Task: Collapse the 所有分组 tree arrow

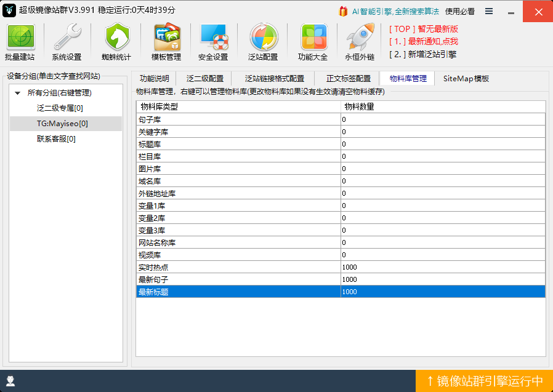Action: point(18,93)
